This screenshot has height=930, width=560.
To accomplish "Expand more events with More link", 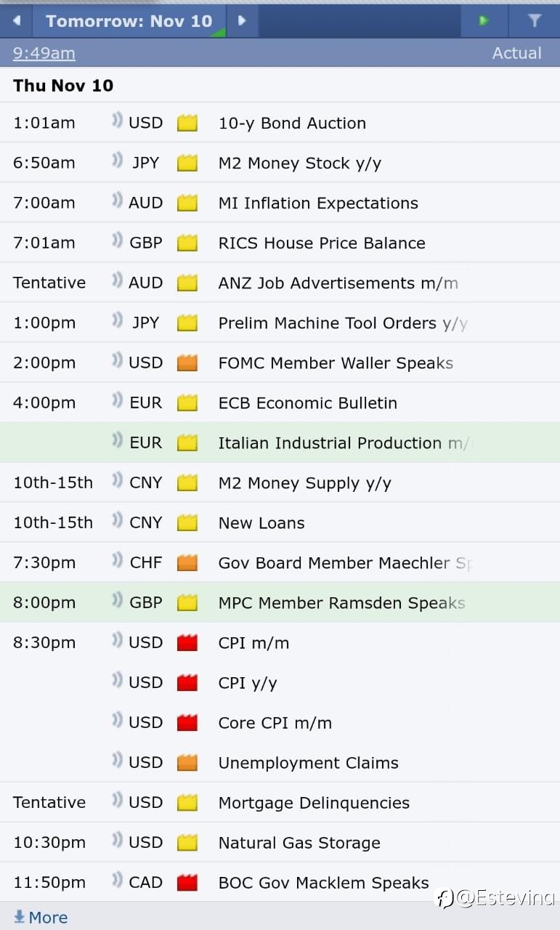I will click(x=41, y=918).
